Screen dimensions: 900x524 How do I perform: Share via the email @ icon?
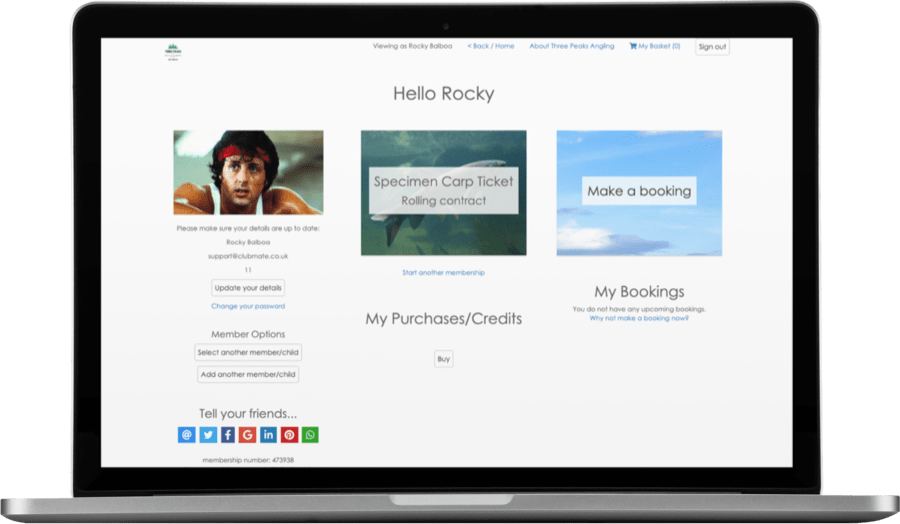pyautogui.click(x=187, y=435)
